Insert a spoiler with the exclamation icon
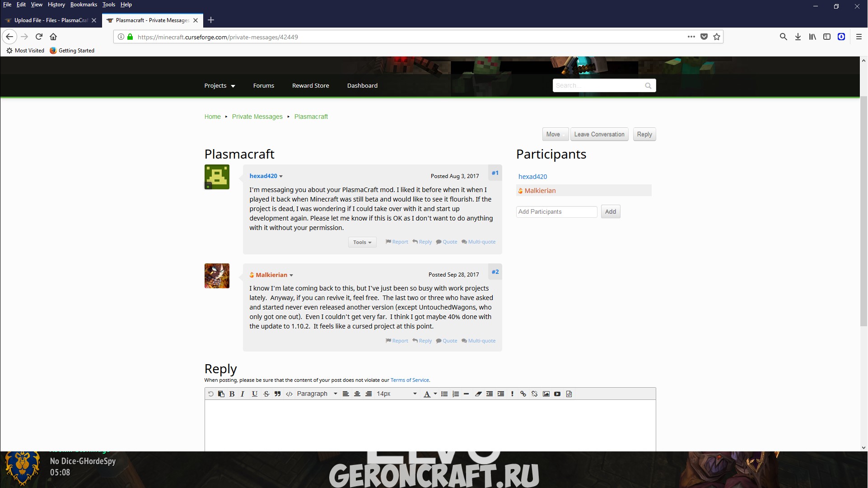The height and width of the screenshot is (488, 868). click(x=512, y=394)
